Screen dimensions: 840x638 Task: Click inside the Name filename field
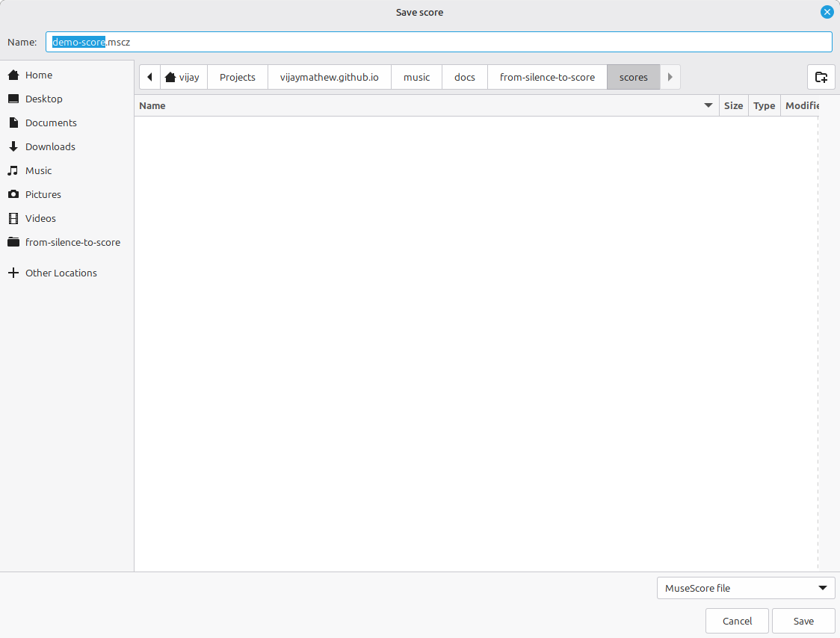pos(439,43)
